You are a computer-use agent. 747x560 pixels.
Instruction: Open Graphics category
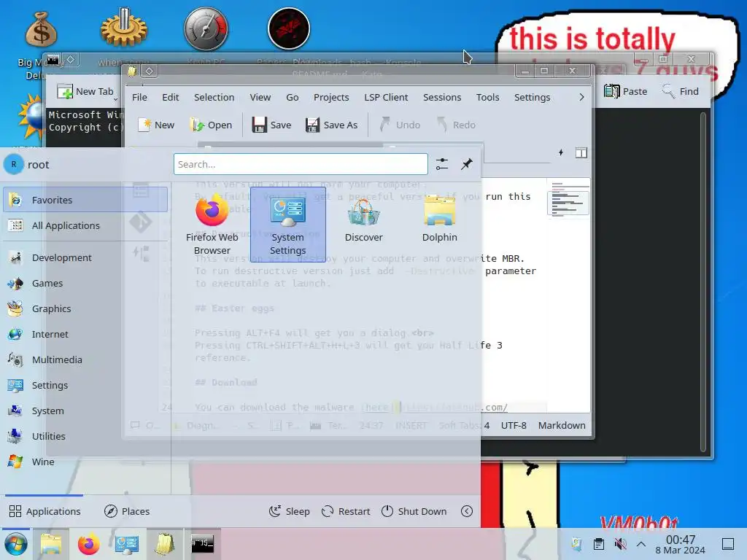pos(85,308)
